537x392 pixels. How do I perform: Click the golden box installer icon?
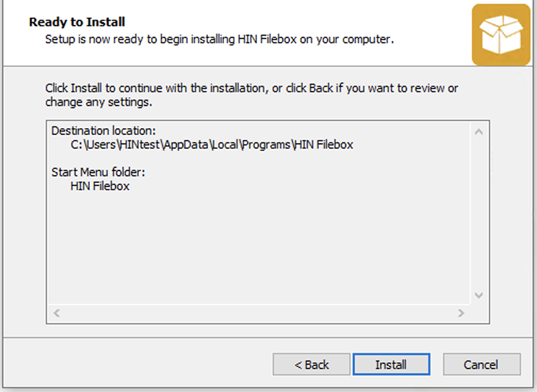coord(501,35)
